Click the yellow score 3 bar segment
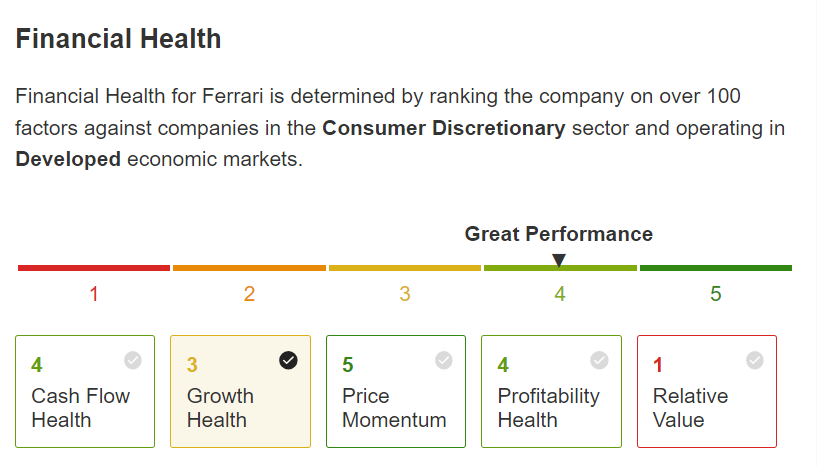This screenshot has width=817, height=466. point(405,268)
